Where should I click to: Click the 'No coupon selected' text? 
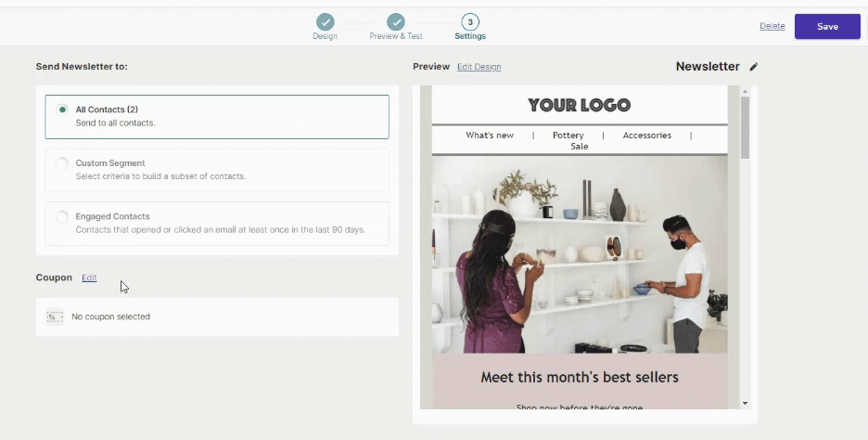110,317
